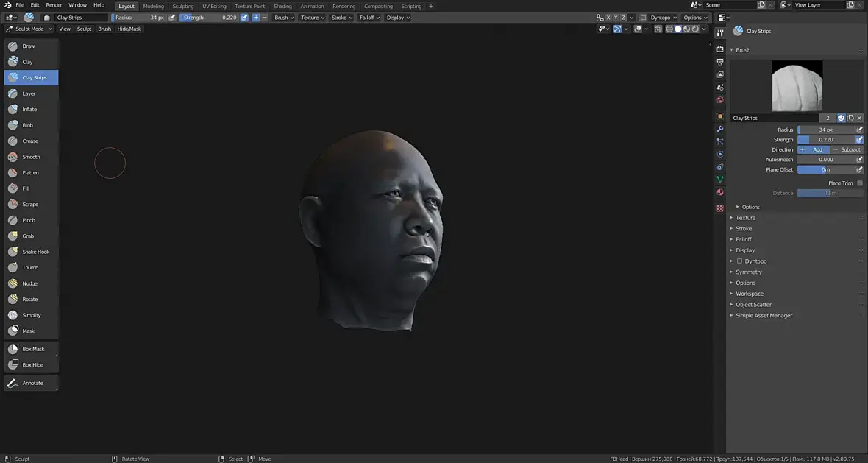
Task: Select the Crease brush tool
Action: tap(30, 141)
